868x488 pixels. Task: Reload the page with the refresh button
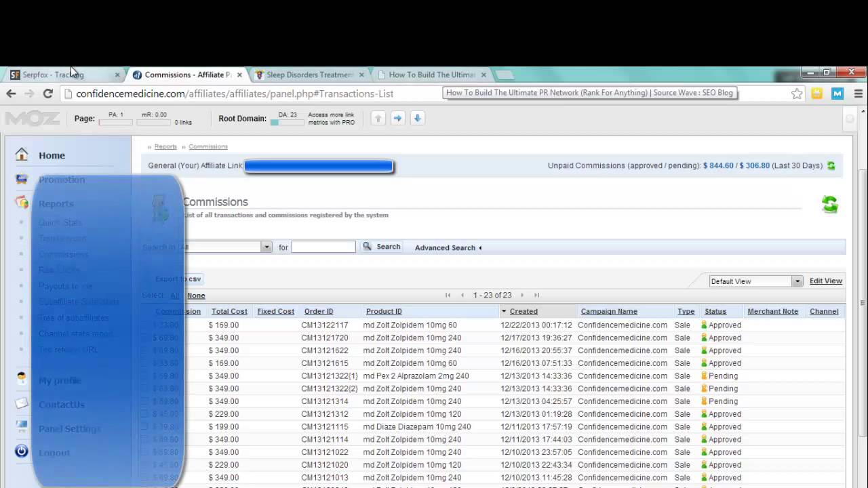tap(47, 94)
